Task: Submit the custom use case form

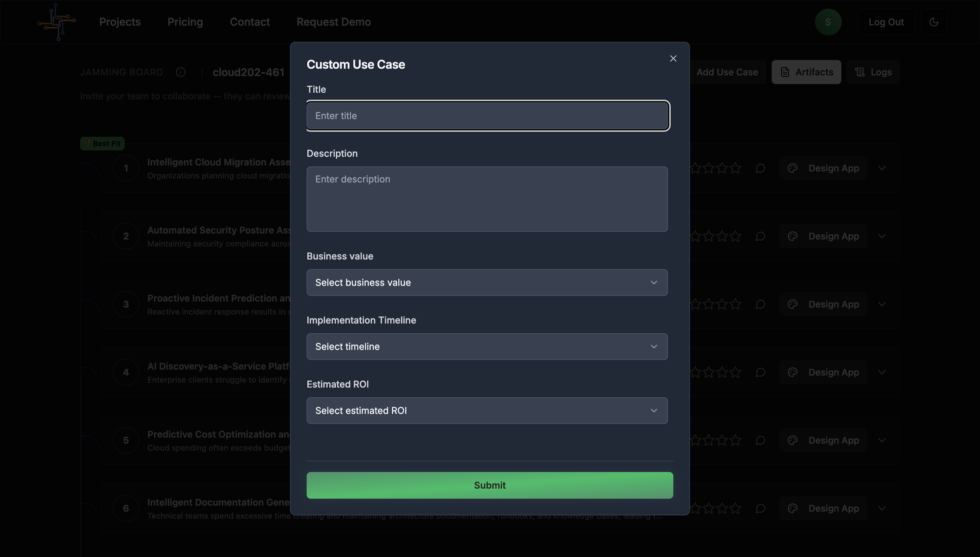Action: pyautogui.click(x=490, y=485)
